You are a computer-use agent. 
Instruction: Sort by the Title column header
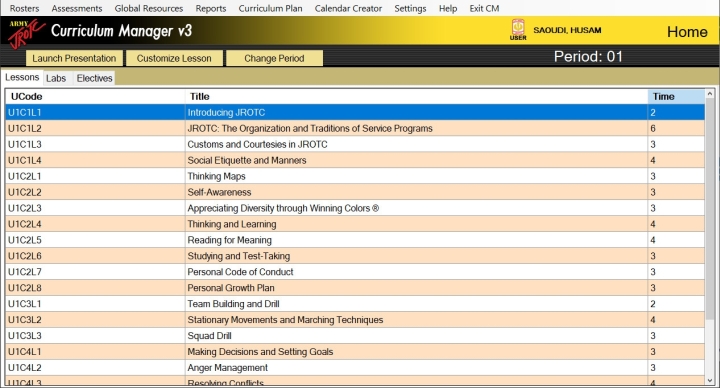point(416,96)
